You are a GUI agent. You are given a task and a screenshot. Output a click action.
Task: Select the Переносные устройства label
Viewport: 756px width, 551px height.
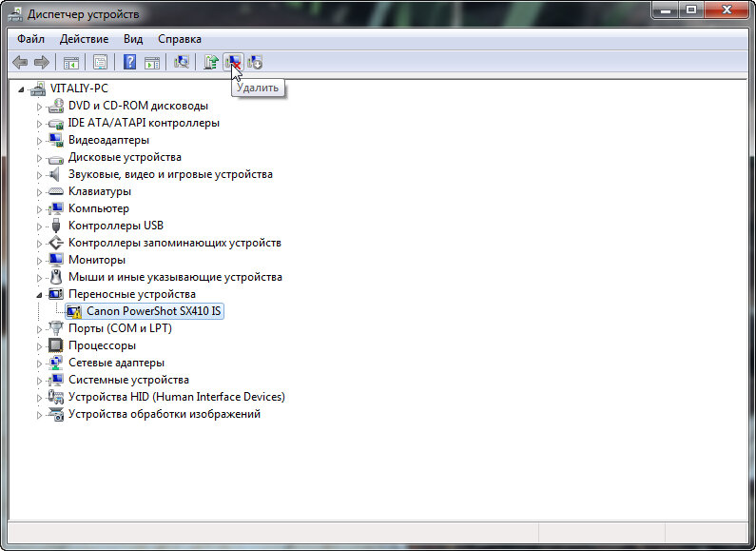[132, 294]
